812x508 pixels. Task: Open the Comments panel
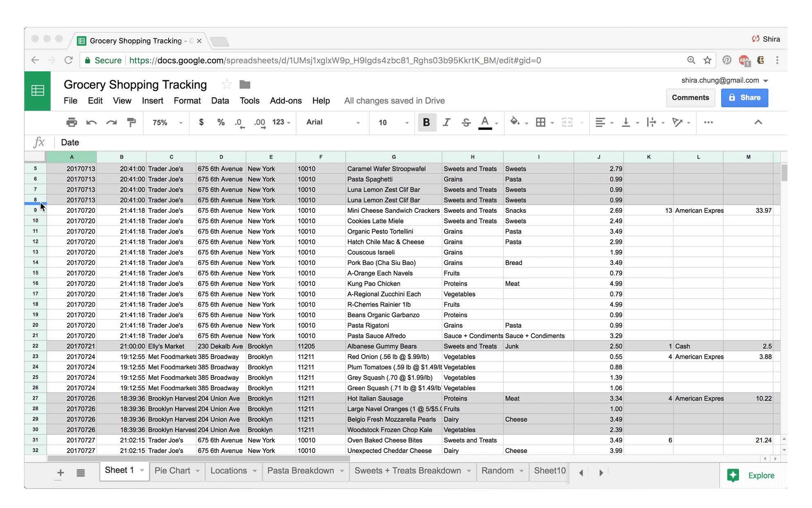coord(690,97)
